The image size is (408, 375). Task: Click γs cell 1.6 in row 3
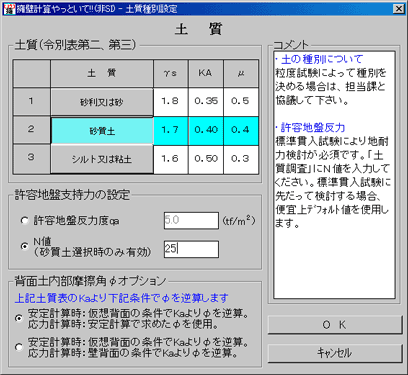(171, 159)
